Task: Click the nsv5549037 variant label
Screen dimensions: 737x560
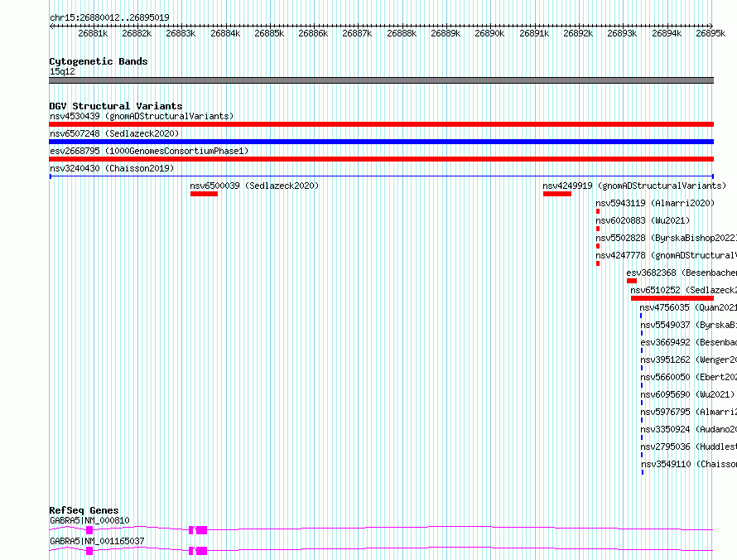Action: [689, 325]
